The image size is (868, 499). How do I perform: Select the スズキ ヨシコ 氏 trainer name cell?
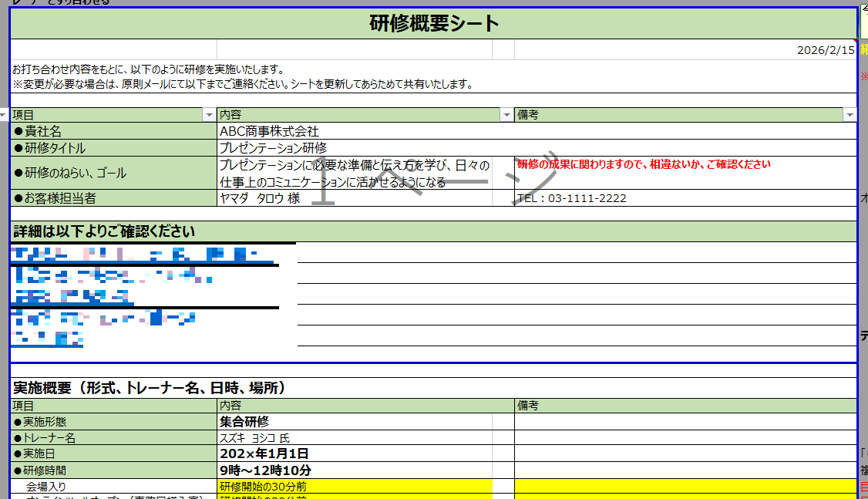(x=254, y=438)
